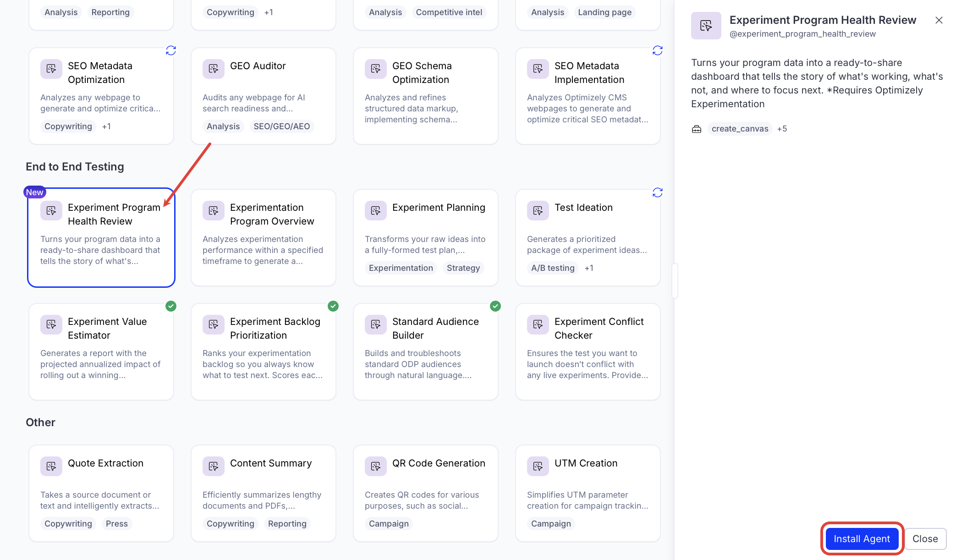
Task: Click the Standard Audience Builder agent icon
Action: point(376,324)
